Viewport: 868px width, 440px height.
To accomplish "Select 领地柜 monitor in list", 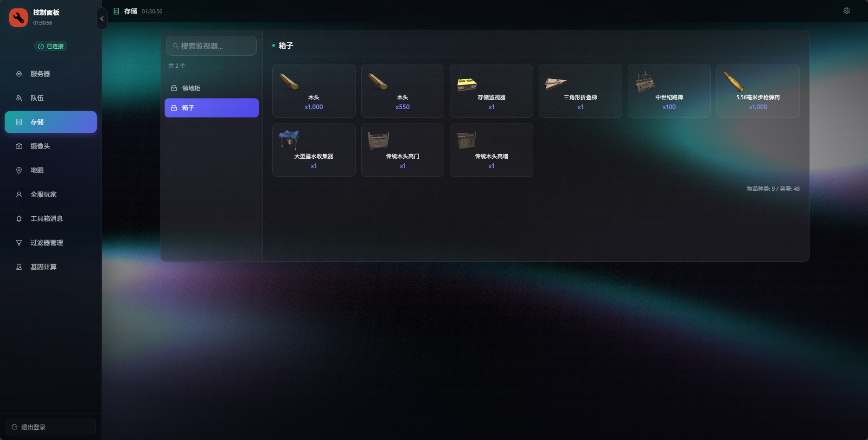I will (x=211, y=88).
